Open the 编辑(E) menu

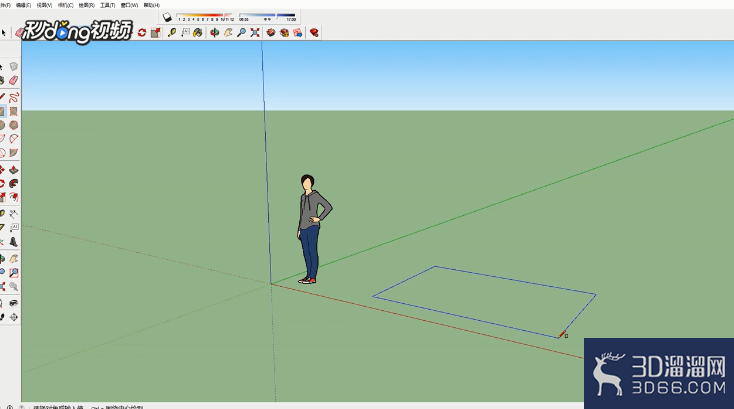23,5
